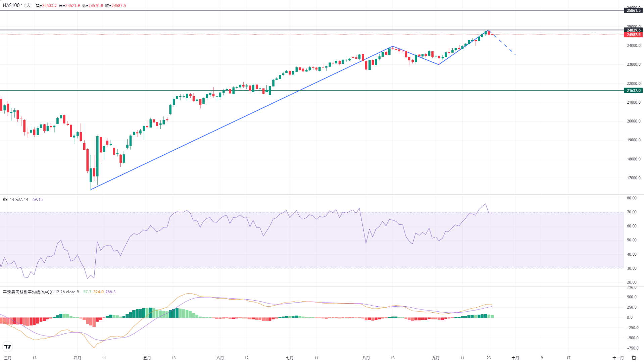Open chart settings gear icon

click(634, 358)
